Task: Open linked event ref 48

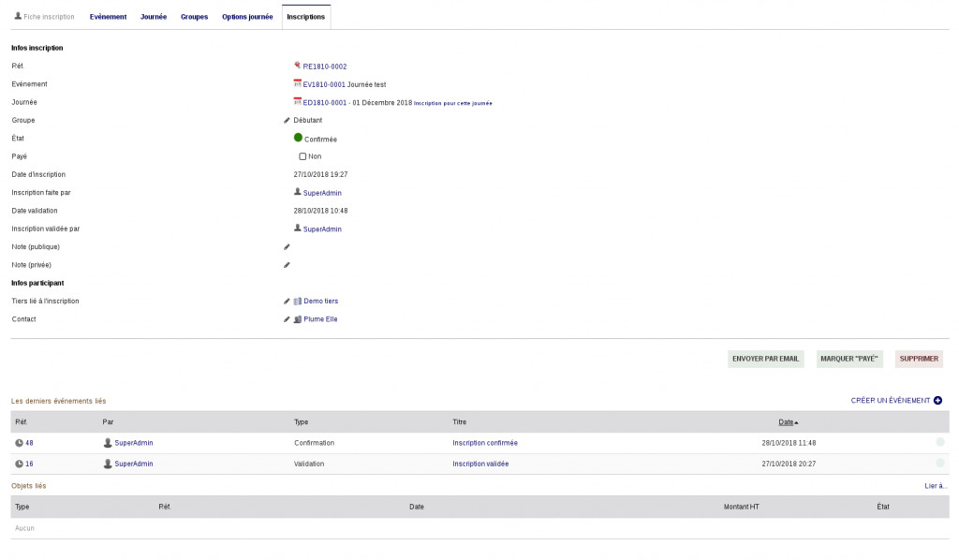Action: tap(29, 443)
